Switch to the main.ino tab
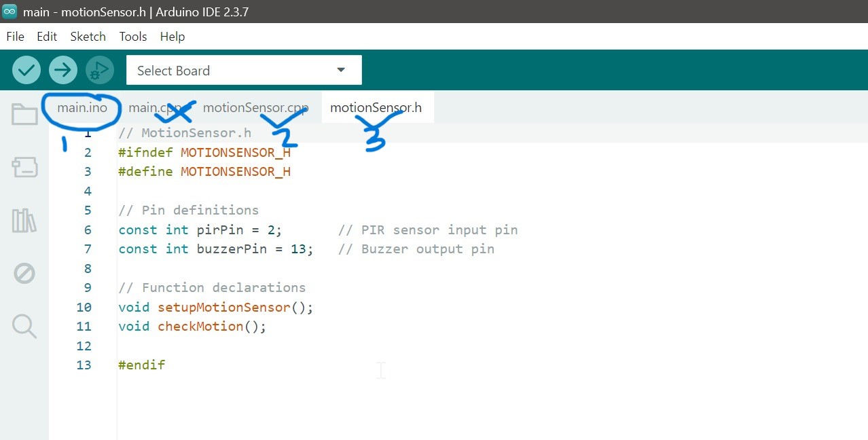Viewport: 868px width, 440px height. [x=82, y=107]
